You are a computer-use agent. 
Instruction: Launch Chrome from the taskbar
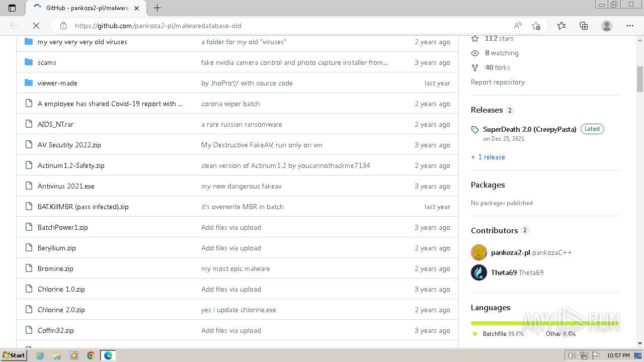coord(91,355)
